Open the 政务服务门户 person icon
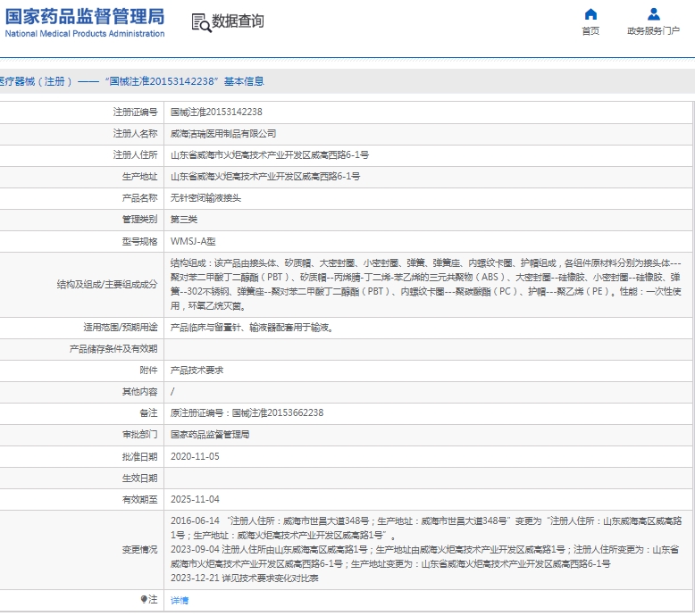Viewport: 695px width, 616px height. [x=653, y=14]
